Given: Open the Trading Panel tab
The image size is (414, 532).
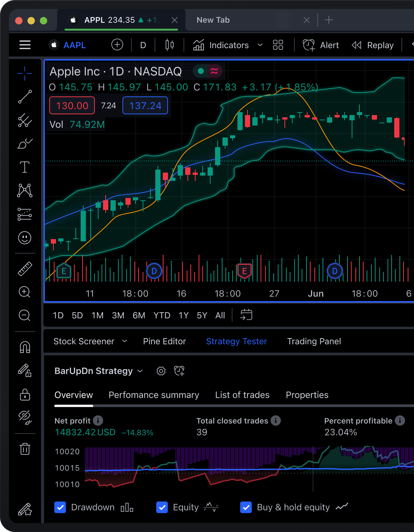Looking at the screenshot, I should tap(314, 341).
